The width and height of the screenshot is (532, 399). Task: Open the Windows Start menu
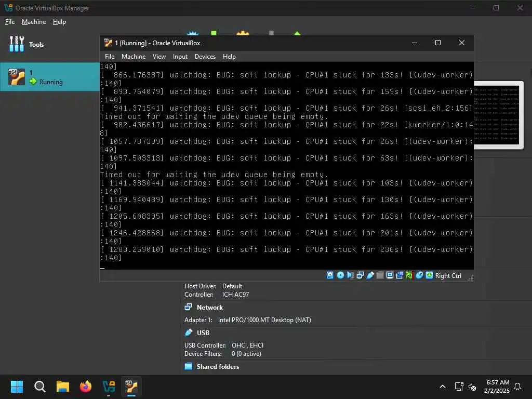17,387
